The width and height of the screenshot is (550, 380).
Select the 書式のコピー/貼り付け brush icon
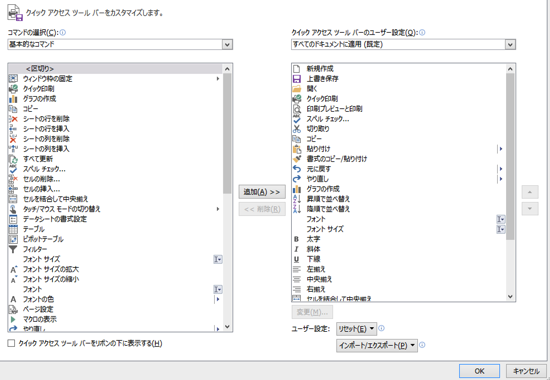pyautogui.click(x=297, y=159)
